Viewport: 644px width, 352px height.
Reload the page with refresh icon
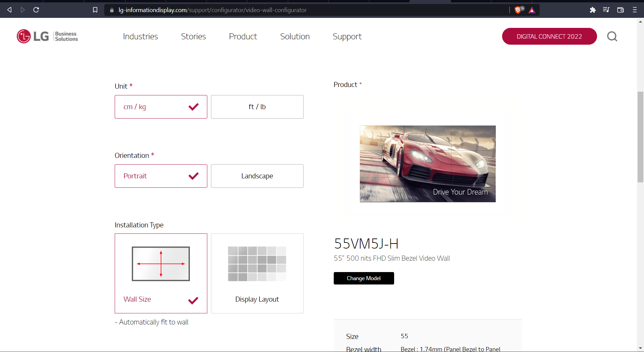36,10
